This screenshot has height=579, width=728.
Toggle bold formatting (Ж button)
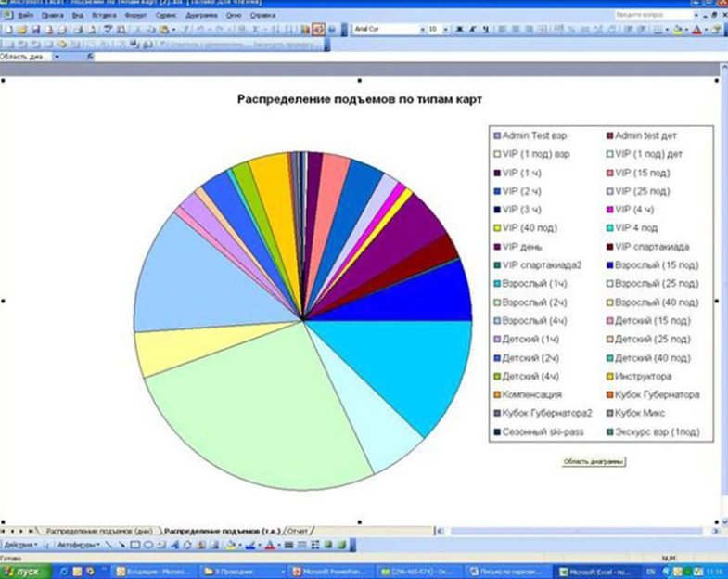(x=458, y=30)
